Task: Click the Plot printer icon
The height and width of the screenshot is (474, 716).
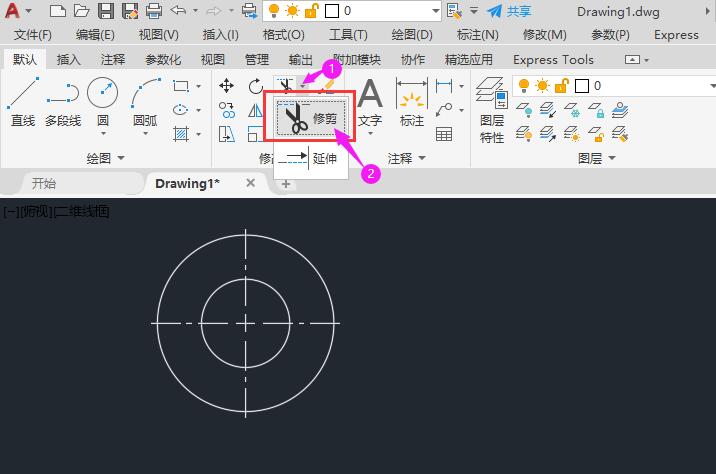Action: 154,11
